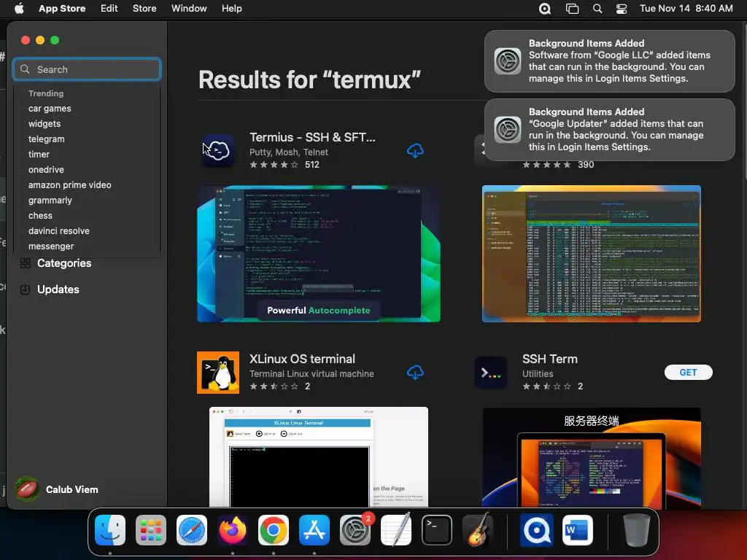Screen dimensions: 747x560
Task: Open the blue Q app in Dock
Action: click(x=537, y=530)
